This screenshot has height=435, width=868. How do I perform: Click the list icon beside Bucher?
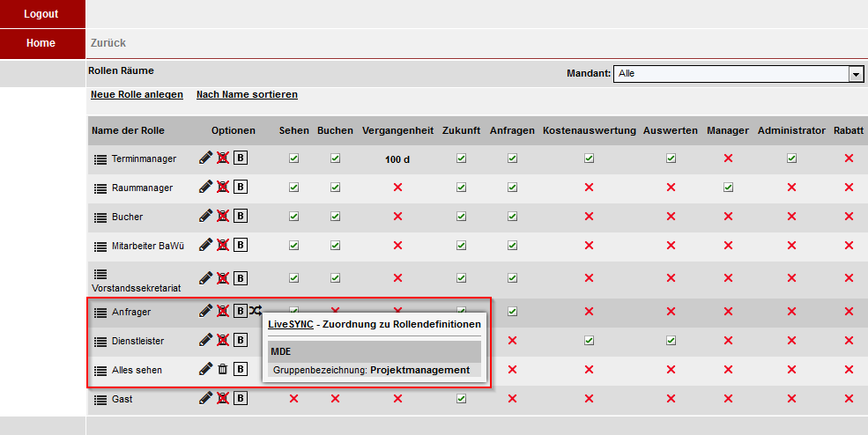click(100, 217)
